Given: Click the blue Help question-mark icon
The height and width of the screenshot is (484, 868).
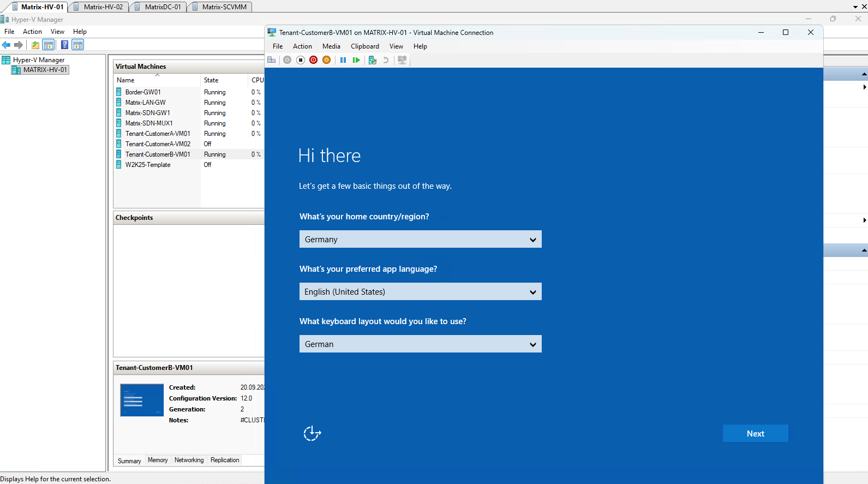Looking at the screenshot, I should click(64, 45).
